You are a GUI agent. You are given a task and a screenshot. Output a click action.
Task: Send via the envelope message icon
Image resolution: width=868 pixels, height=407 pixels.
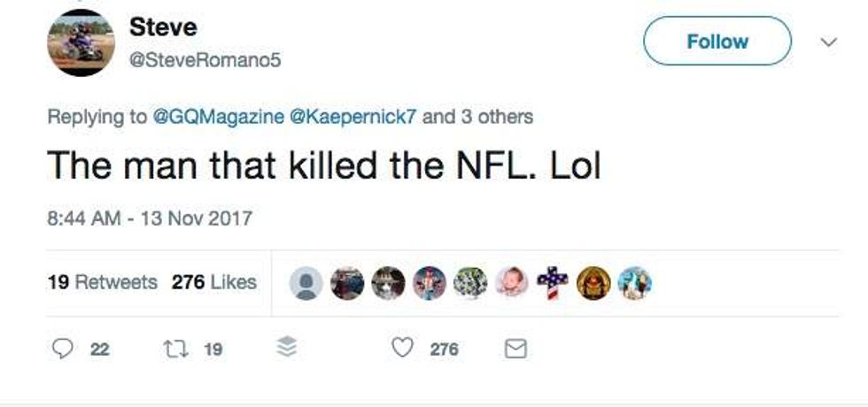point(515,349)
